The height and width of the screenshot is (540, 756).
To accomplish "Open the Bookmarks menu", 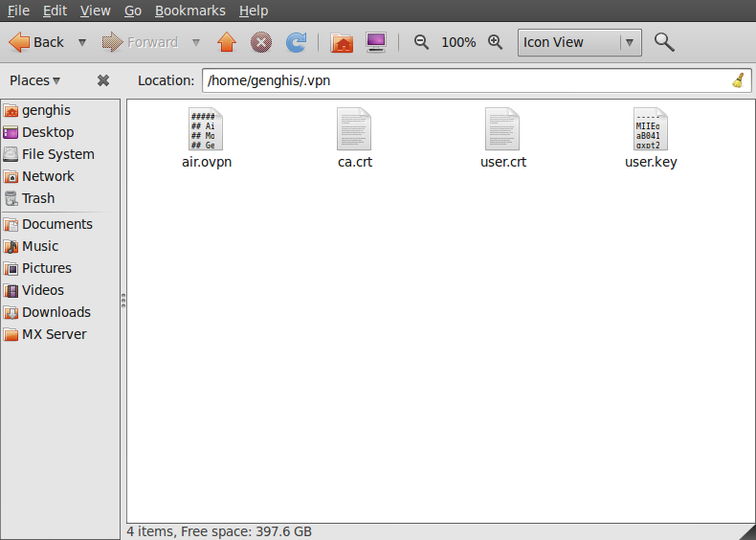I will coord(190,11).
